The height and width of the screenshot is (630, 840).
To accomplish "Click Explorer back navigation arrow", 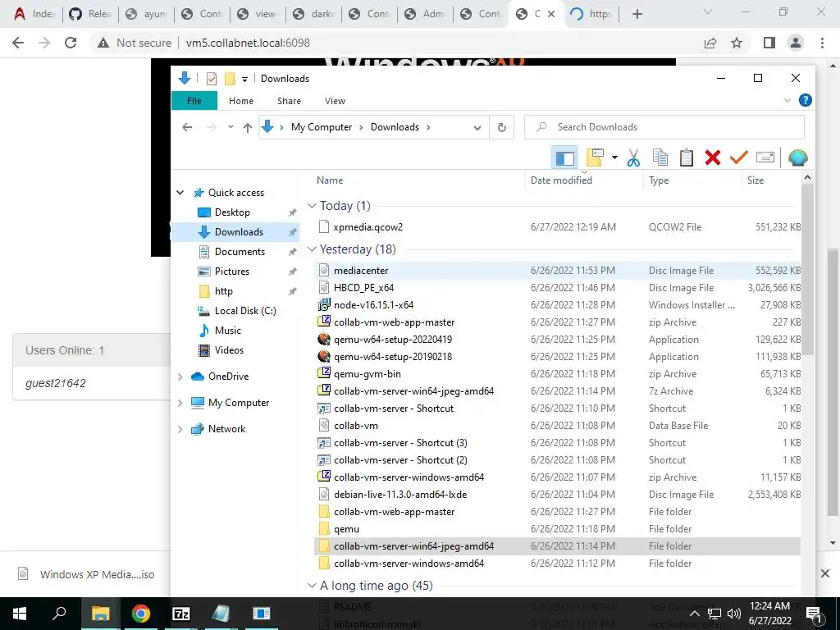I will (187, 127).
